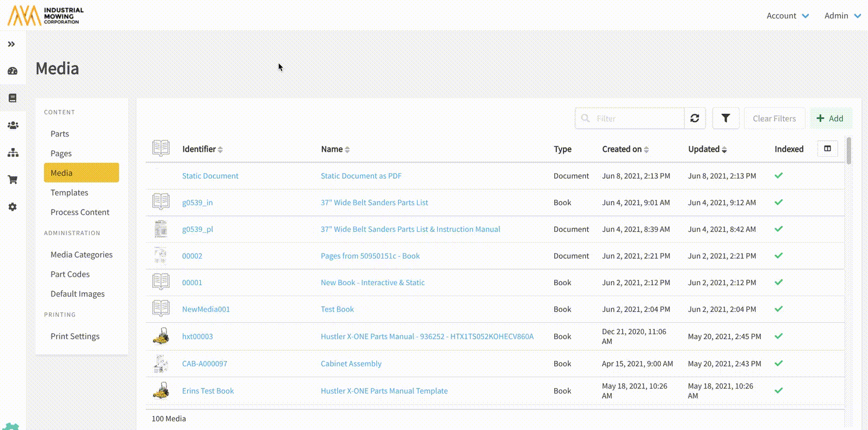Toggle the column chooser icon
The height and width of the screenshot is (430, 868).
pyautogui.click(x=827, y=149)
